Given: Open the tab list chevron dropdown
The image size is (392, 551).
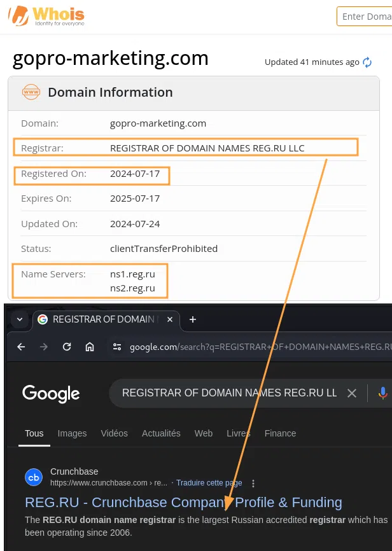Looking at the screenshot, I should pos(19,319).
